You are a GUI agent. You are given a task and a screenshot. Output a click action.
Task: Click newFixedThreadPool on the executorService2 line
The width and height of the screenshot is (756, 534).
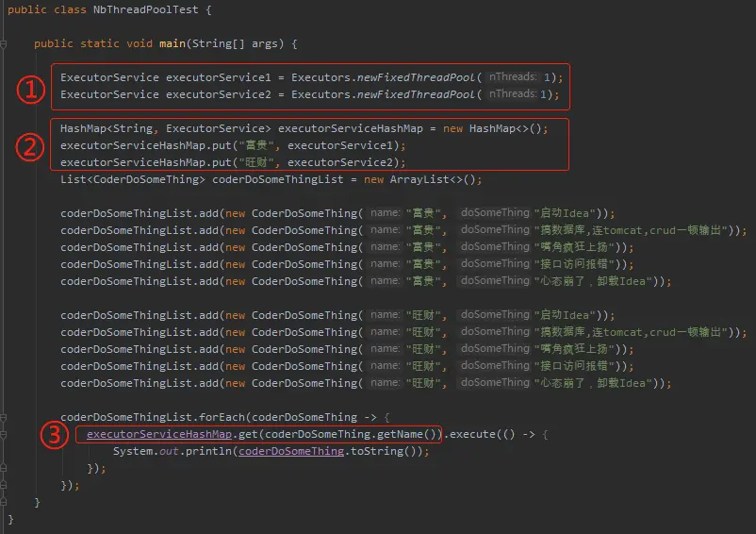click(x=416, y=94)
